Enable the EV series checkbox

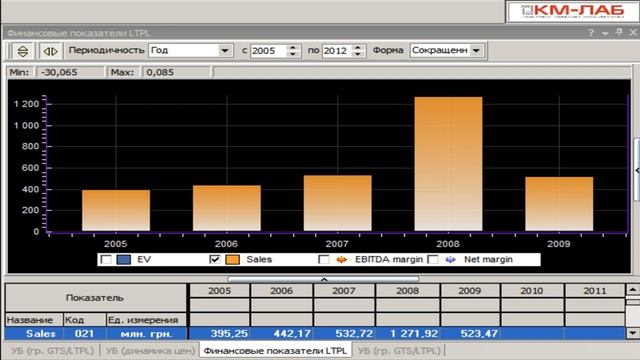106,259
